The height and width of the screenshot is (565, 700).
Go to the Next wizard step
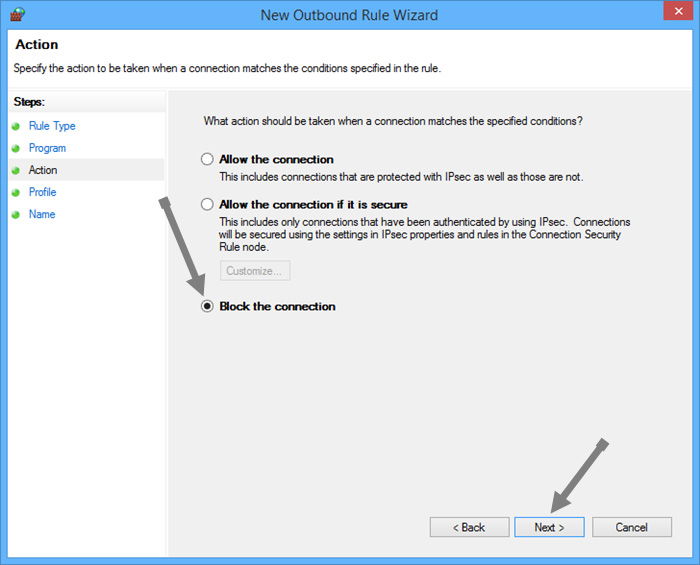pyautogui.click(x=549, y=527)
